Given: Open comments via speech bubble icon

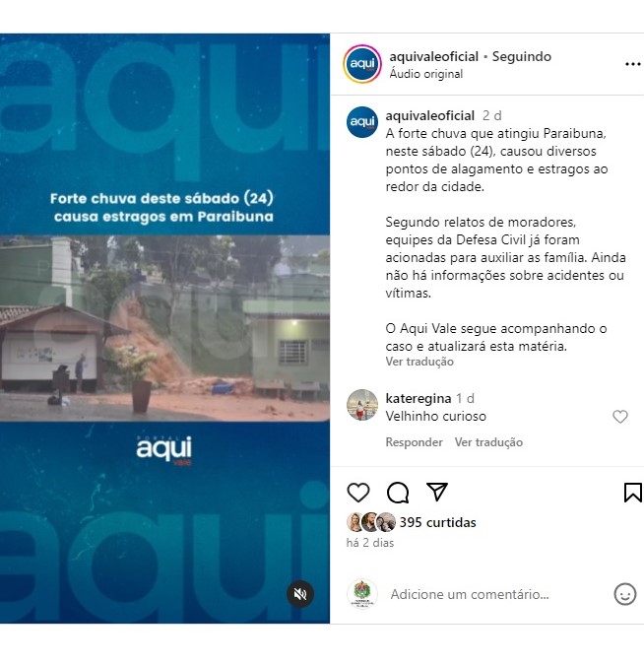Looking at the screenshot, I should tap(398, 493).
